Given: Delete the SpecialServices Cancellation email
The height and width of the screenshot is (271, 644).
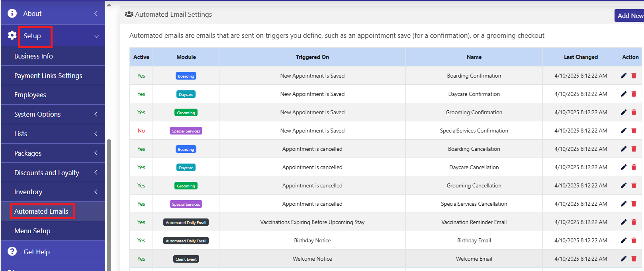Looking at the screenshot, I should click(x=634, y=204).
